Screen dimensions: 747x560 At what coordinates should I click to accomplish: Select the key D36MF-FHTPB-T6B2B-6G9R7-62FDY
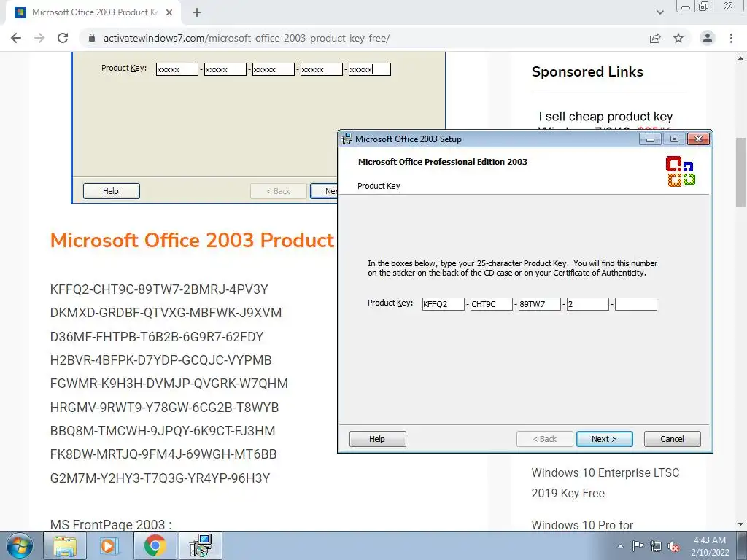point(157,337)
